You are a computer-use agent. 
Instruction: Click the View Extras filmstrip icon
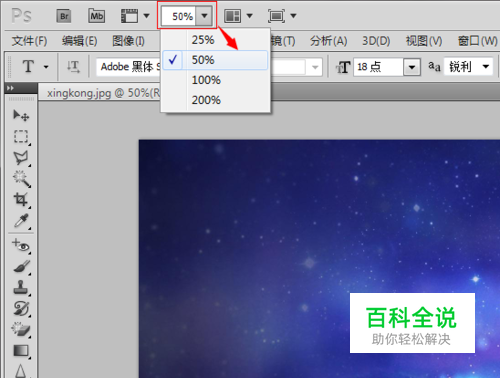coord(129,16)
